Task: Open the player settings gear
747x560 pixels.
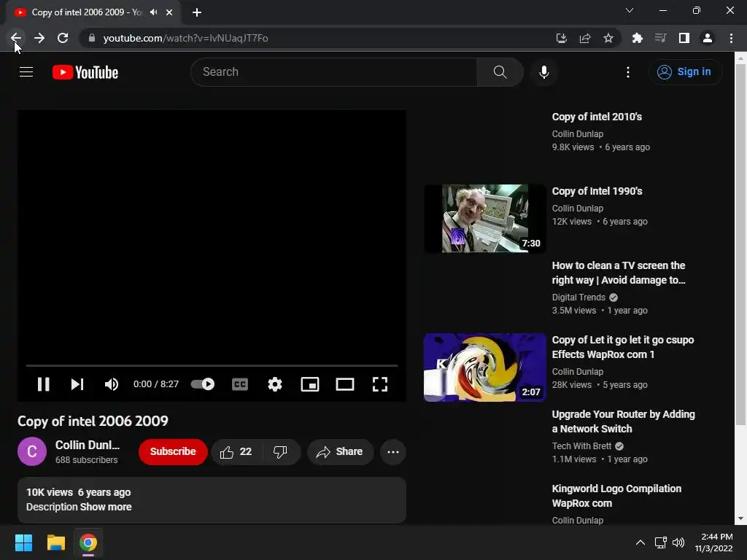Action: tap(275, 384)
